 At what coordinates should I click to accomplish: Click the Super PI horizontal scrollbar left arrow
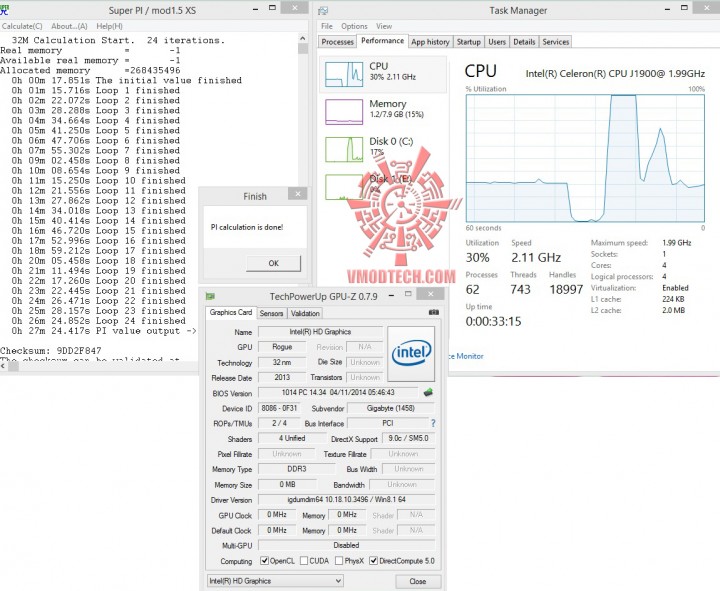pos(3,366)
